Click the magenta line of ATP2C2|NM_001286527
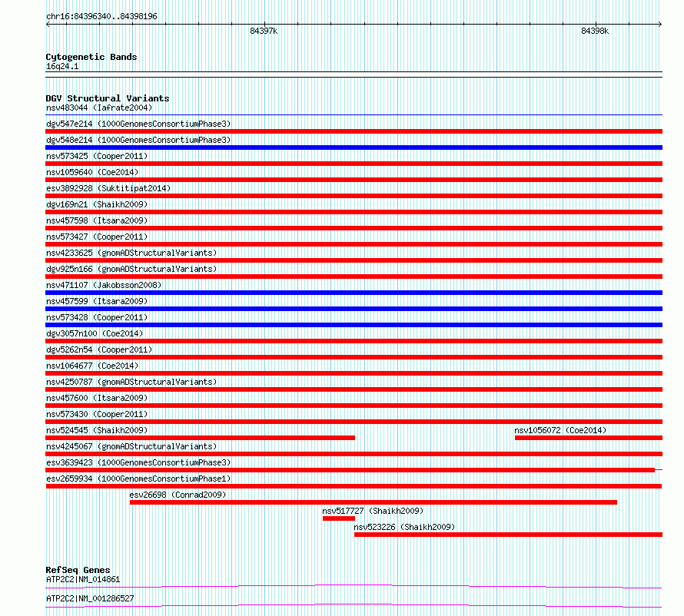Viewport: 684px width, 616px height. (x=354, y=605)
